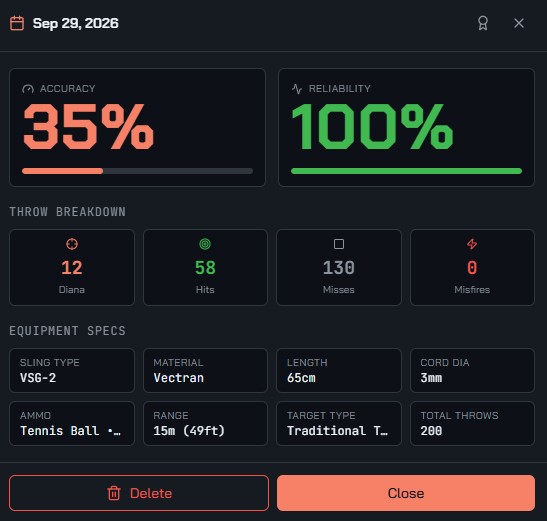Click the THROW BREAKDOWN heading
The width and height of the screenshot is (547, 521).
click(x=67, y=212)
